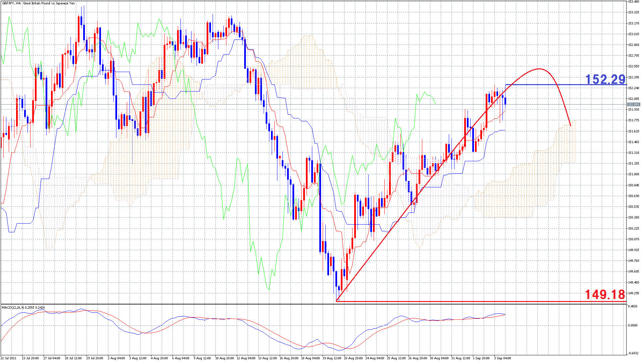The width and height of the screenshot is (644, 362).
Task: Select the red horizontal line at 149.18
Action: (x=470, y=301)
